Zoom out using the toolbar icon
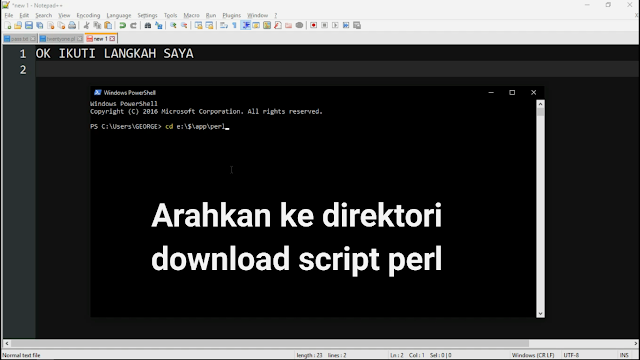 tap(184, 25)
